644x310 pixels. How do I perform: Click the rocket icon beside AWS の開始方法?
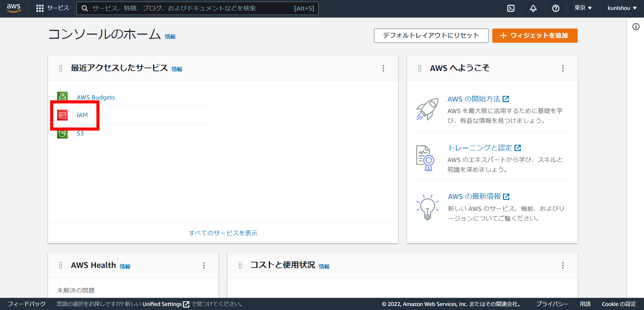point(427,109)
